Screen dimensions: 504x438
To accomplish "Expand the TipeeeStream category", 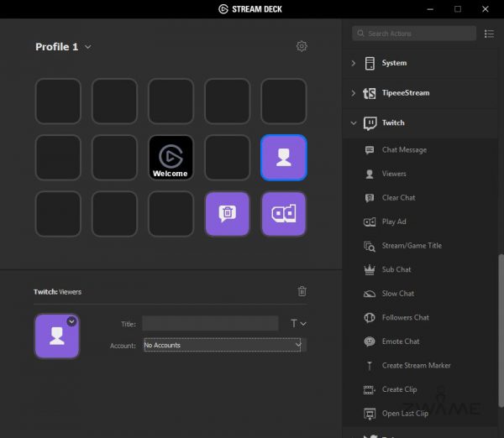I will pos(354,93).
